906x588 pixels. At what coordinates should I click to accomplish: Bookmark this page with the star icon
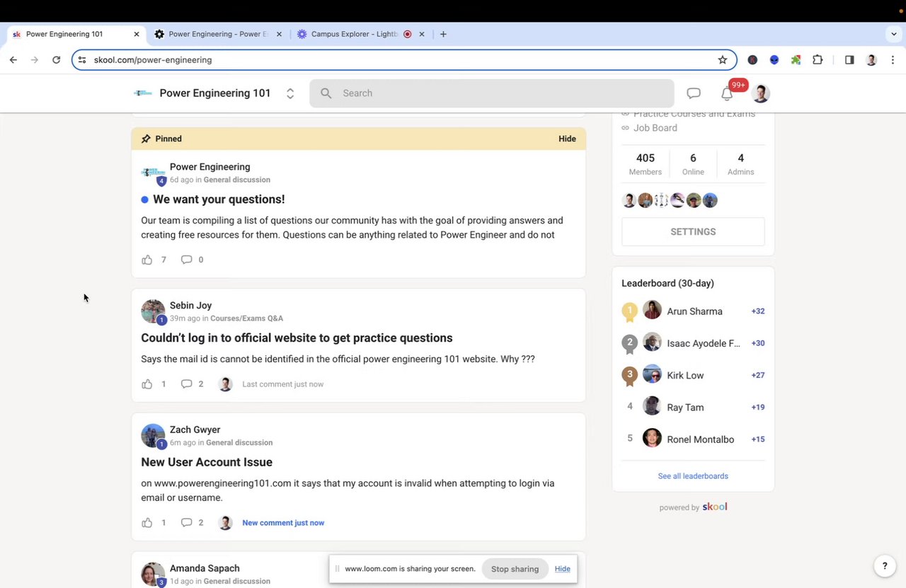pos(723,60)
